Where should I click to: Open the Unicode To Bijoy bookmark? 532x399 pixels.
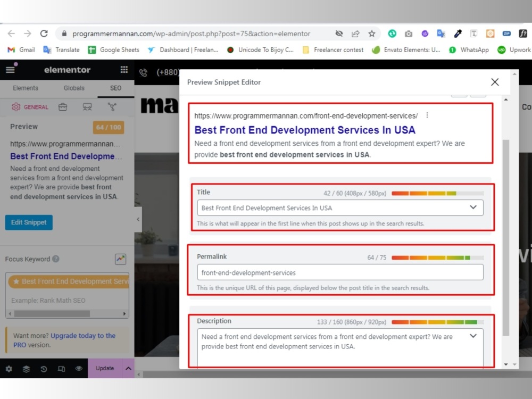(x=260, y=50)
